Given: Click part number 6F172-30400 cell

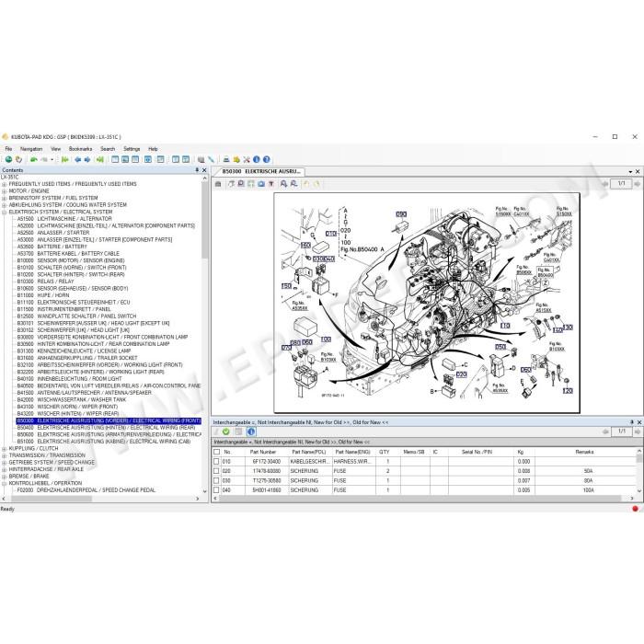Looking at the screenshot, I should coord(267,461).
